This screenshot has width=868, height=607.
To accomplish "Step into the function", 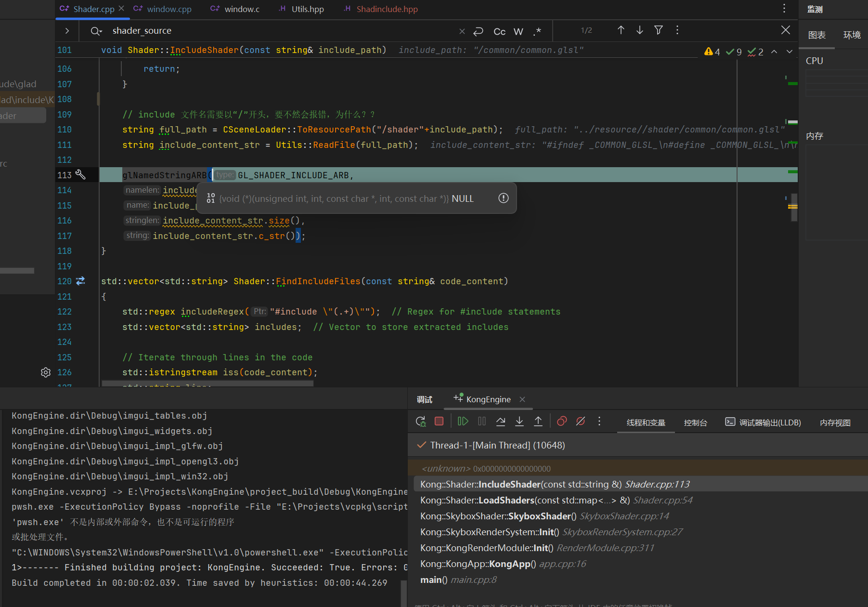I will click(x=519, y=422).
